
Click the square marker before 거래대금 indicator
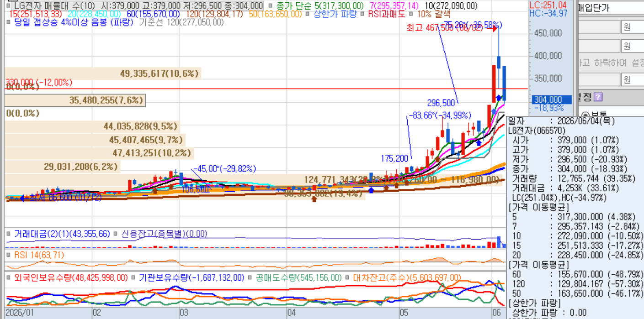point(9,234)
